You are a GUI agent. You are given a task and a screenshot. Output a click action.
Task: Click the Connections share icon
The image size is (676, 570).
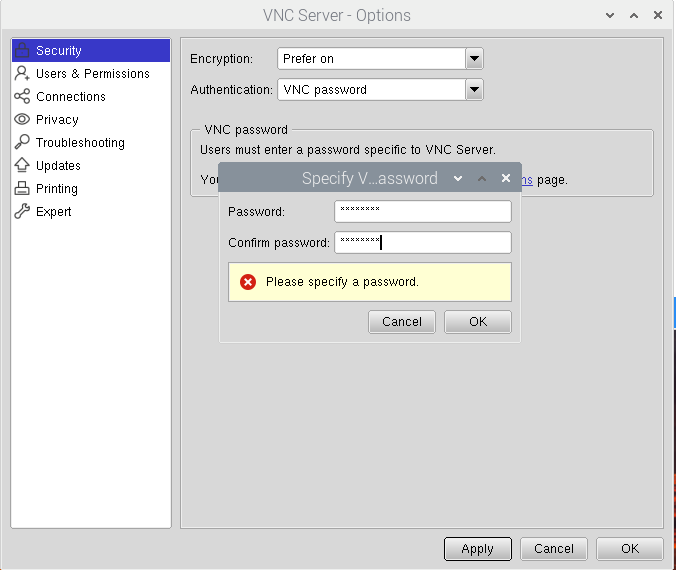coord(22,96)
